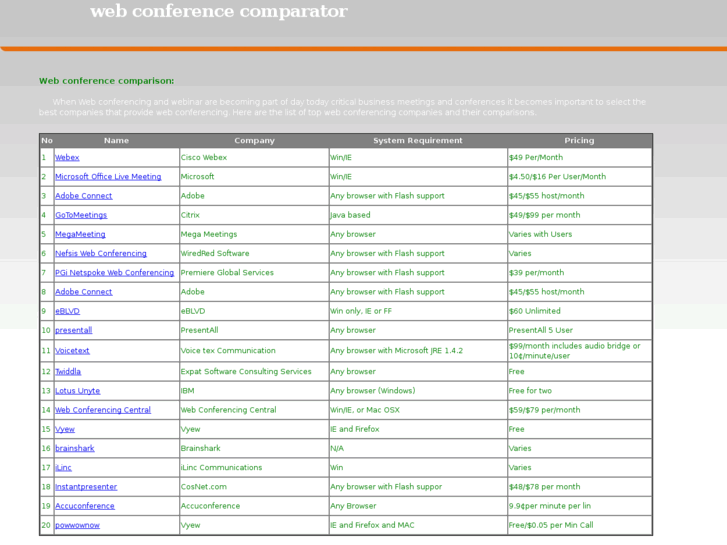Click Adobe Connect link in row 3

coord(83,196)
